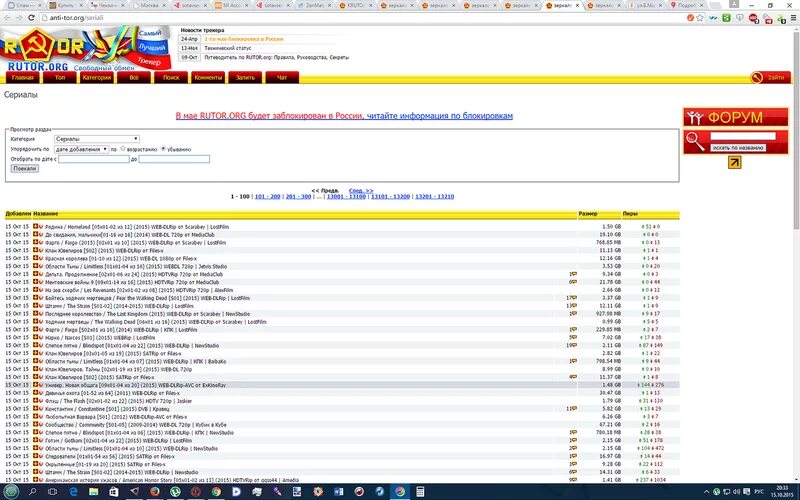Click torrent icon in Фарго / Fargo 02x01 row
This screenshot has height=500, width=800.
tap(36, 242)
